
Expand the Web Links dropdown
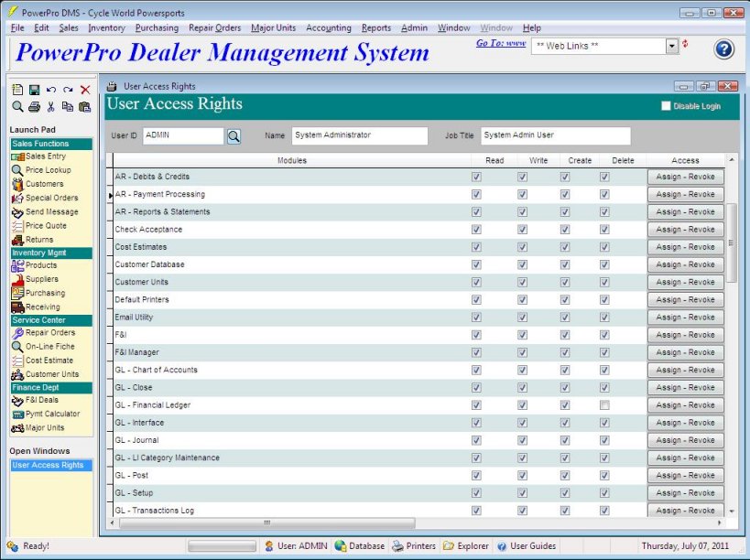tap(672, 46)
